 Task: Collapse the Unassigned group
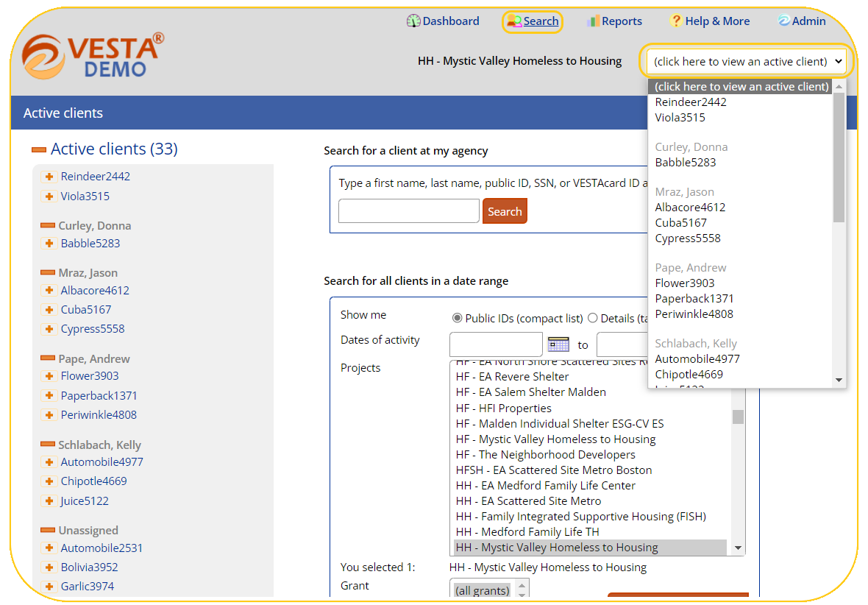(48, 530)
